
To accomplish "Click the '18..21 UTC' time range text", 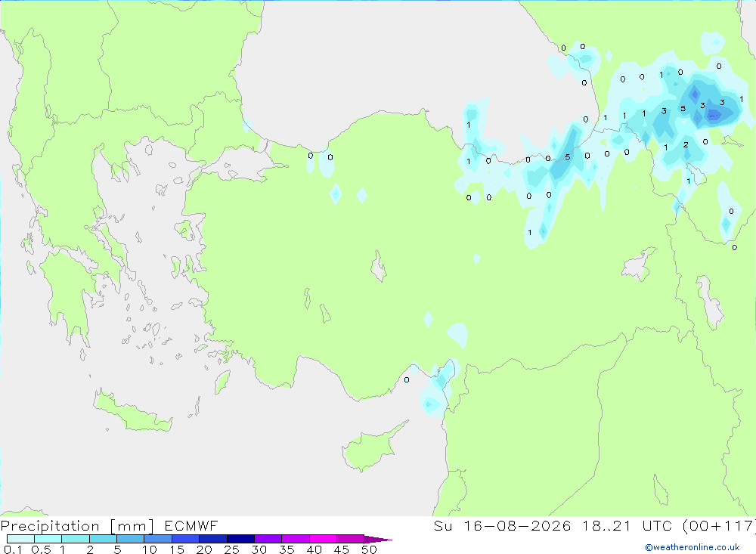I will pyautogui.click(x=627, y=525).
